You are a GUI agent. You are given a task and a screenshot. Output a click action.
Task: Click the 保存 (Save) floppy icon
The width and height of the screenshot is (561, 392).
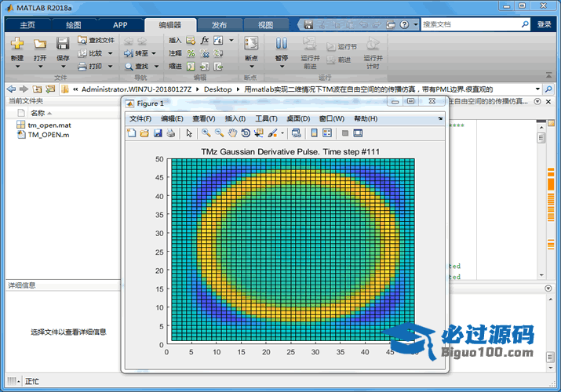pos(63,44)
